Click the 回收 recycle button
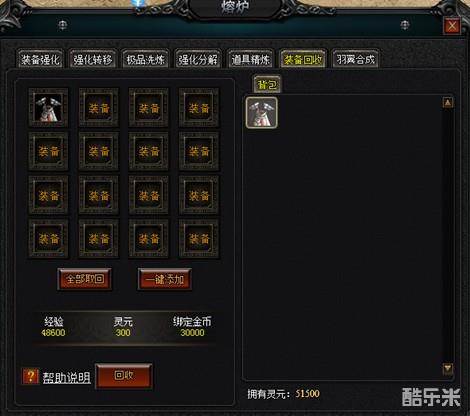Viewport: 470px width, 416px height. click(x=124, y=376)
